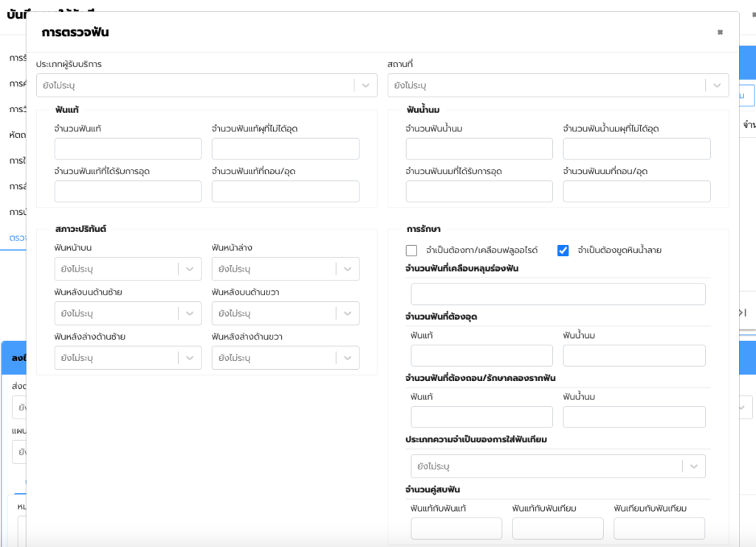Viewport: 756px width, 547px height.
Task: Click จำนวนฟันที่เคลือบหลุมร่องฟัน input field
Action: (x=557, y=295)
